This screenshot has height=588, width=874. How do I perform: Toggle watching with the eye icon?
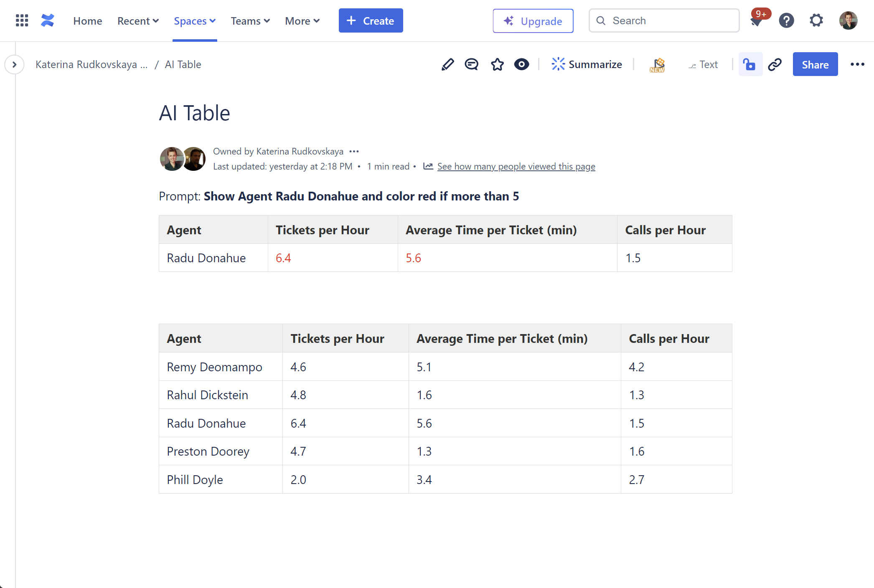[x=521, y=64]
